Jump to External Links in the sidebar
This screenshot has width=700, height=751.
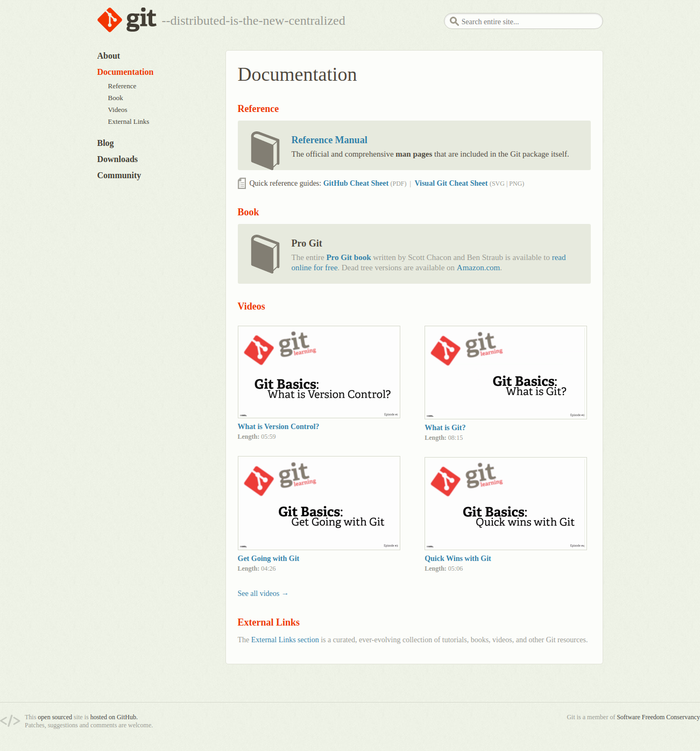tap(129, 122)
